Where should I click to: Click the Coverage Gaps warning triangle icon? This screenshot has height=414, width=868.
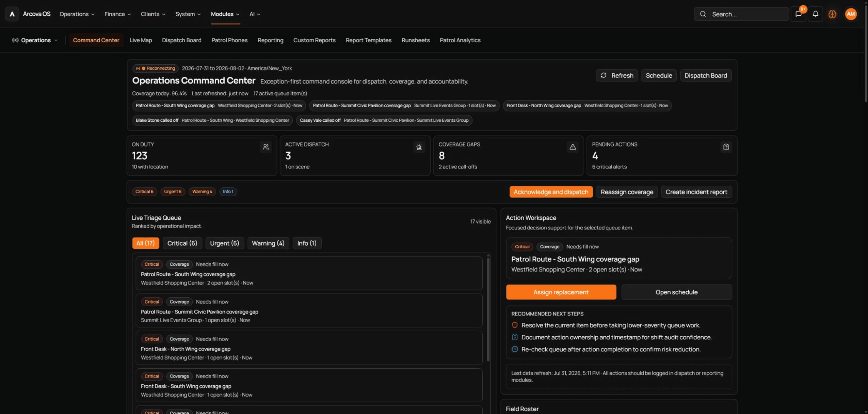pyautogui.click(x=573, y=147)
